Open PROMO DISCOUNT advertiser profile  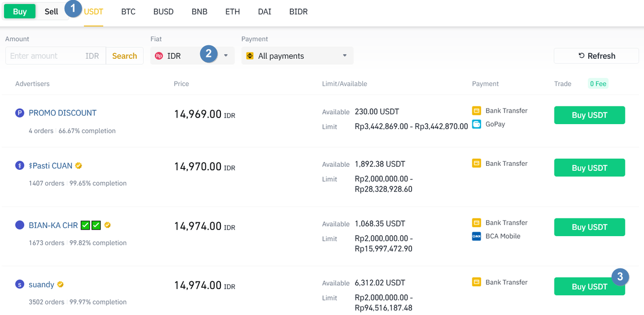coord(62,113)
